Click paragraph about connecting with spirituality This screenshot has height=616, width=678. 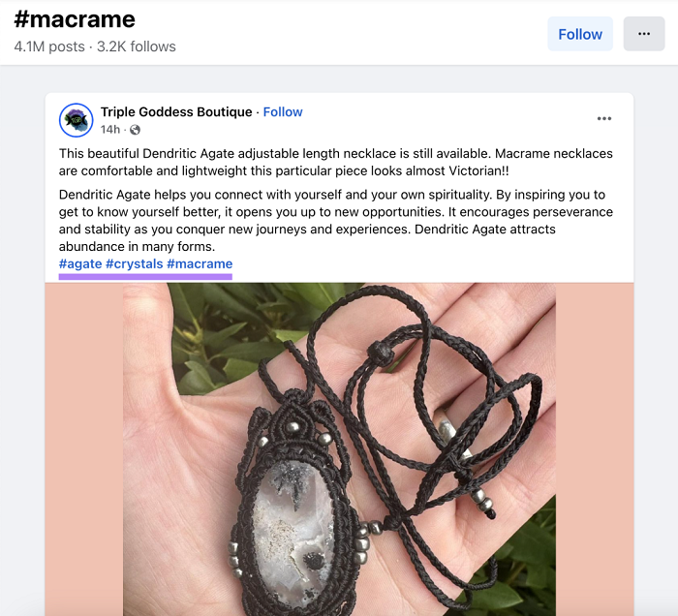[335, 221]
